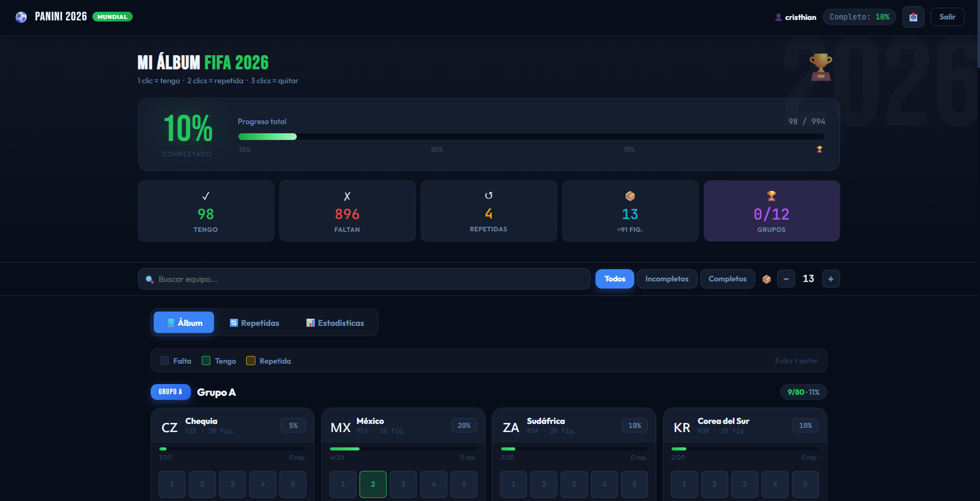The width and height of the screenshot is (980, 501).
Task: Click the Corea del Sur 2/20 progress bar
Action: [x=745, y=449]
